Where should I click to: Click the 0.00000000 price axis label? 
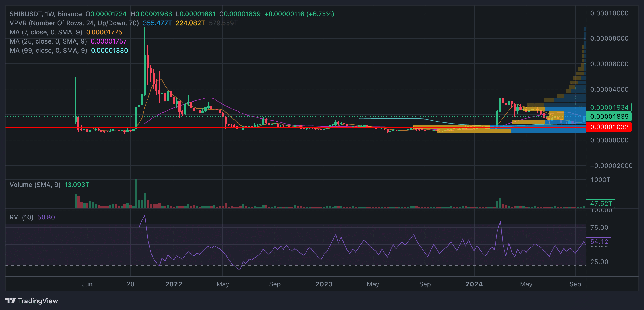coord(609,140)
